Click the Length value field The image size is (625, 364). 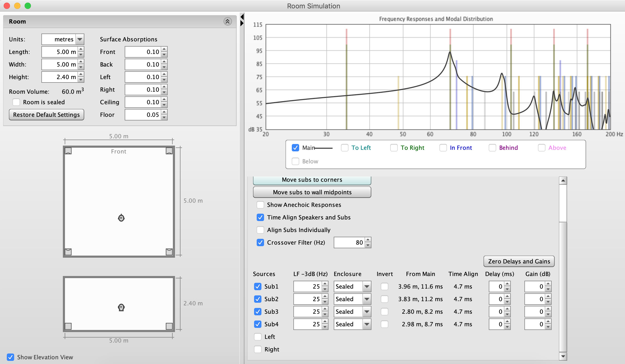click(x=60, y=52)
